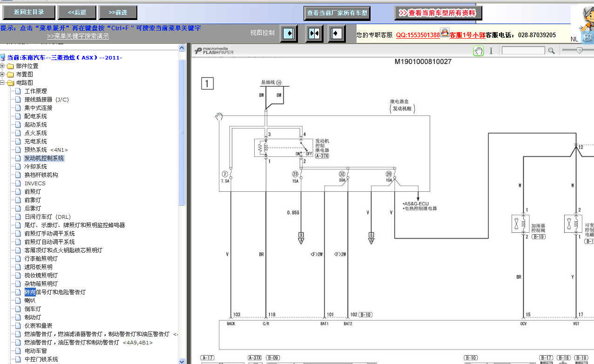Open 日间行车灯 (DRL) item

(47, 217)
